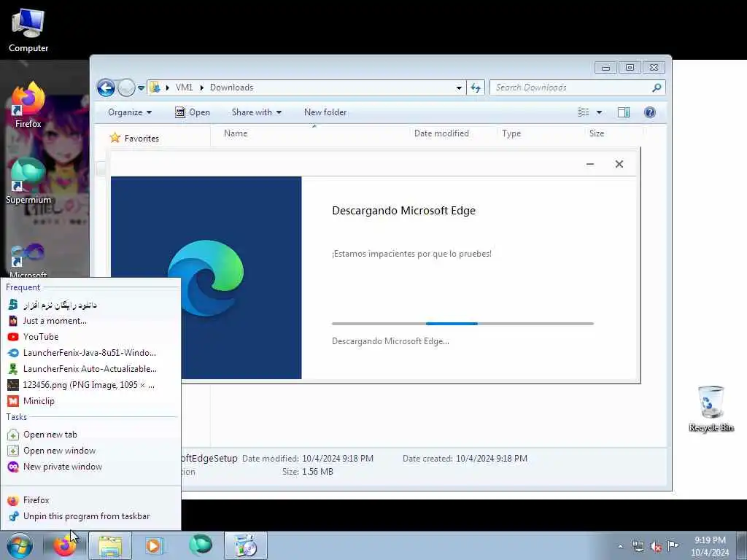Close the Edge installer dialog

[x=619, y=164]
